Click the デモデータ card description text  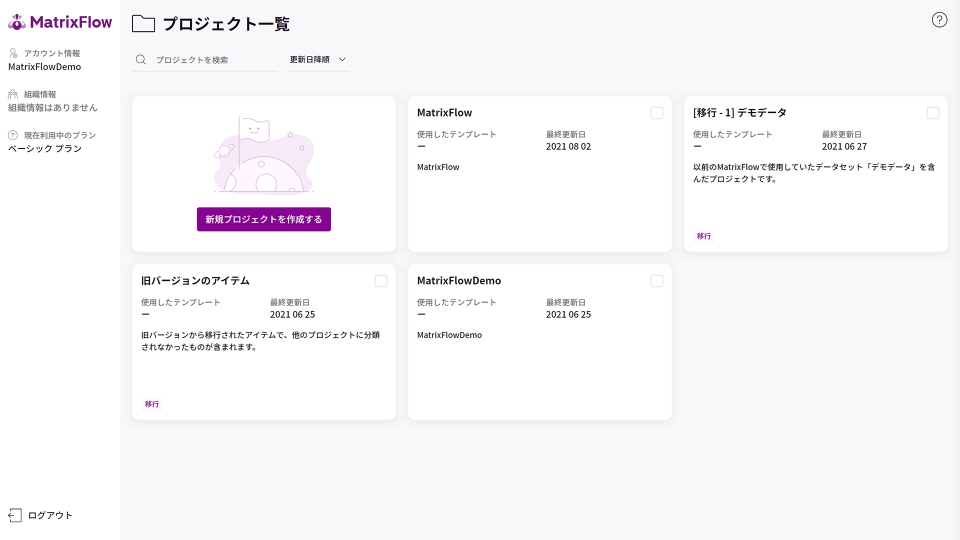click(814, 173)
